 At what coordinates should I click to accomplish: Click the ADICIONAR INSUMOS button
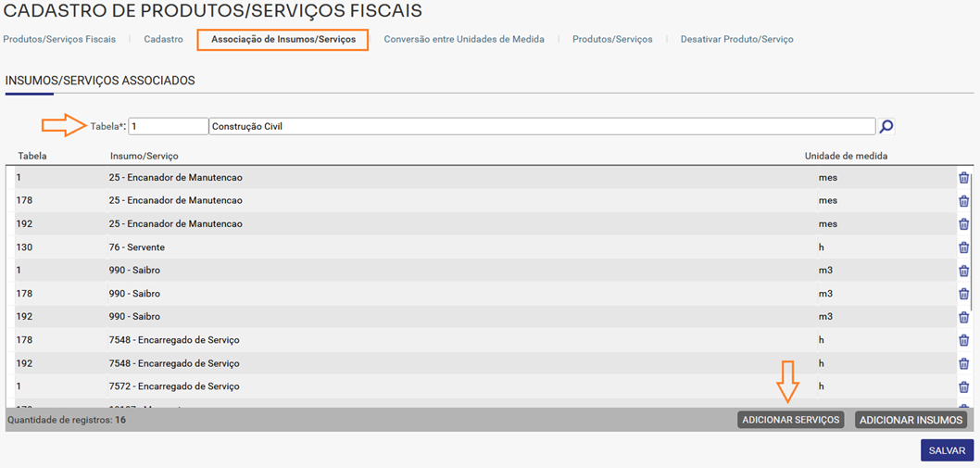point(911,420)
